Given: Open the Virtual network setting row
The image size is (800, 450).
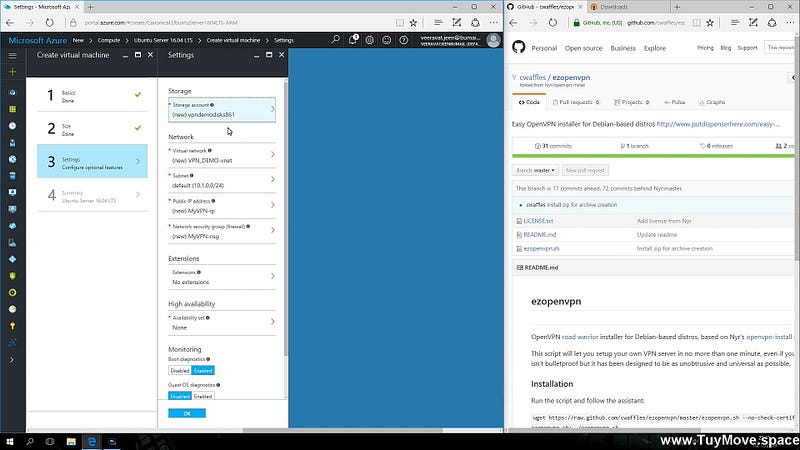Looking at the screenshot, I should 222,156.
